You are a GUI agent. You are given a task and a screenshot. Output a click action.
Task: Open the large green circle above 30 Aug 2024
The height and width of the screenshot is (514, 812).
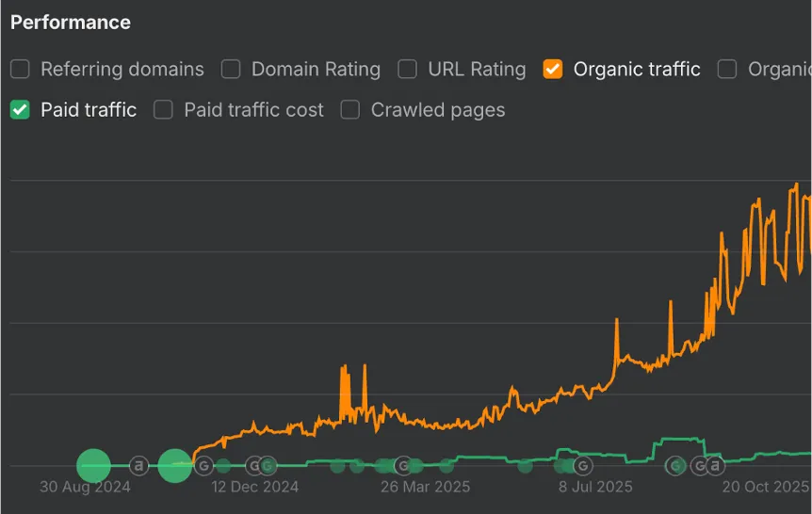94,466
